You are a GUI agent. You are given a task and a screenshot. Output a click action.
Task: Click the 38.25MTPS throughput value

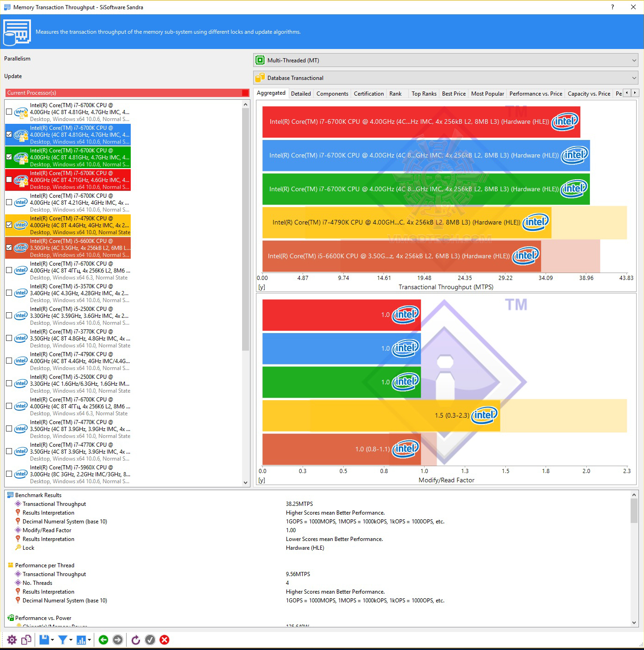pyautogui.click(x=299, y=504)
